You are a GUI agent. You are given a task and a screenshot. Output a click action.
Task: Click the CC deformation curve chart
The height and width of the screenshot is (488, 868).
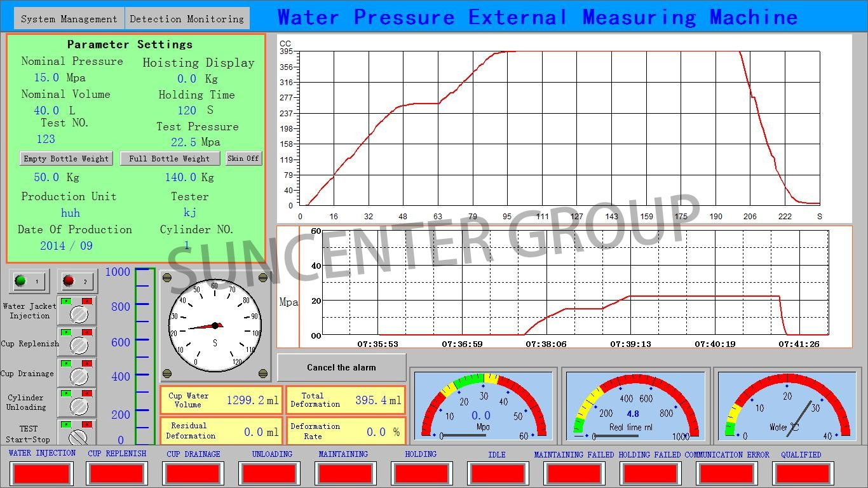tap(564, 129)
